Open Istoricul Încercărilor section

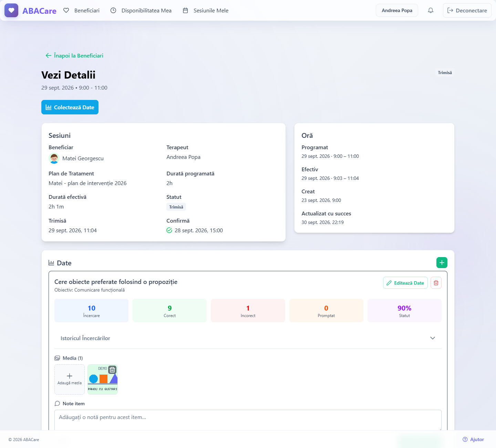pyautogui.click(x=248, y=338)
